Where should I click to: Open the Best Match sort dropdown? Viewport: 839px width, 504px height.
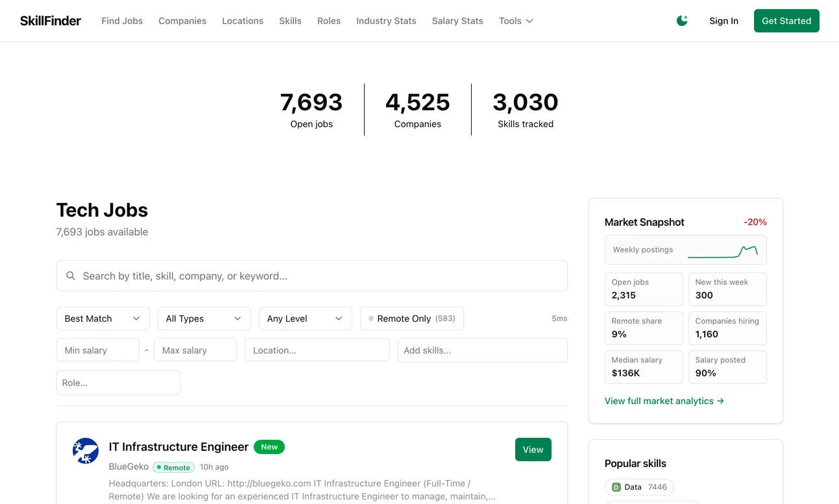point(103,318)
